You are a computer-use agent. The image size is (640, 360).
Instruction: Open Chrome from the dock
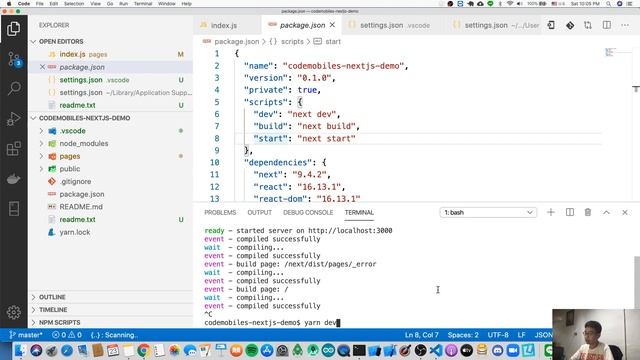[x=143, y=351]
